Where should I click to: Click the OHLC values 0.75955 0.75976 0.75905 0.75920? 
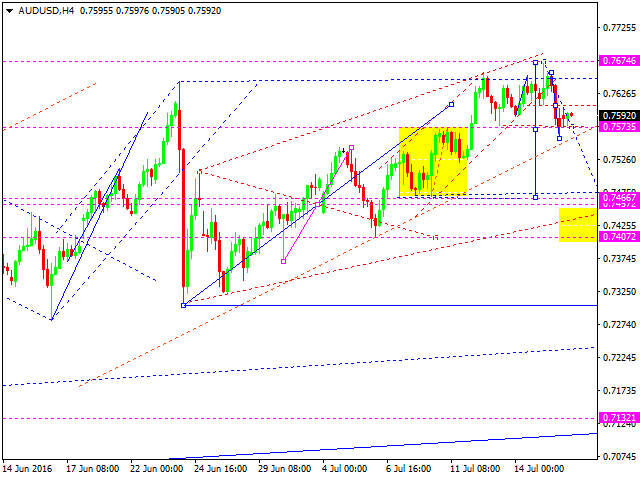coord(150,11)
